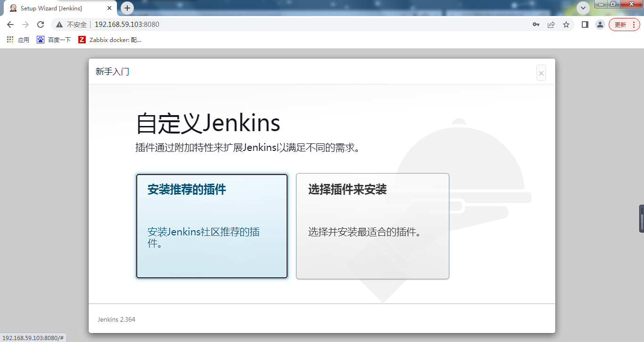Screen dimensions: 644x342
Task: Open a new browser tab
Action: coord(127,8)
